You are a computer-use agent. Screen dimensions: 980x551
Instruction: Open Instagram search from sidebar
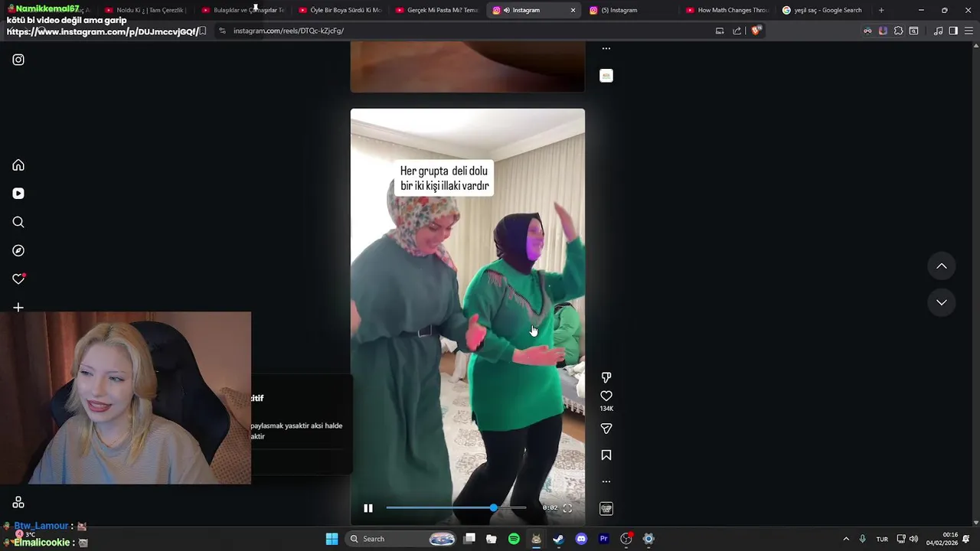(18, 222)
